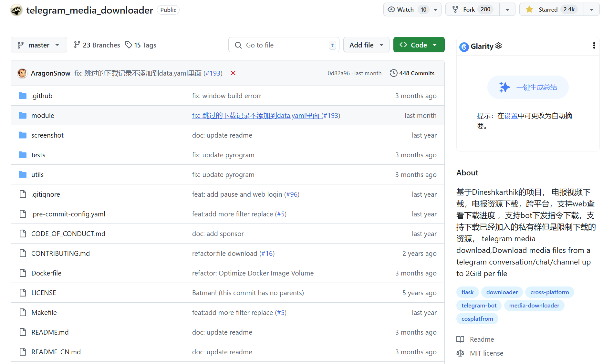
Task: Click the Go to file search field
Action: pyautogui.click(x=284, y=45)
